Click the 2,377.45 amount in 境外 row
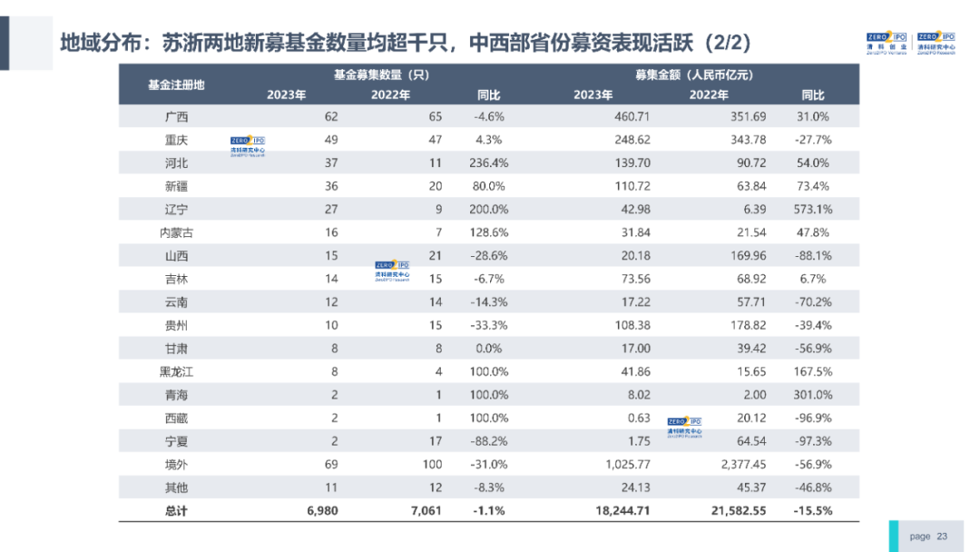The height and width of the screenshot is (552, 980). [x=743, y=465]
